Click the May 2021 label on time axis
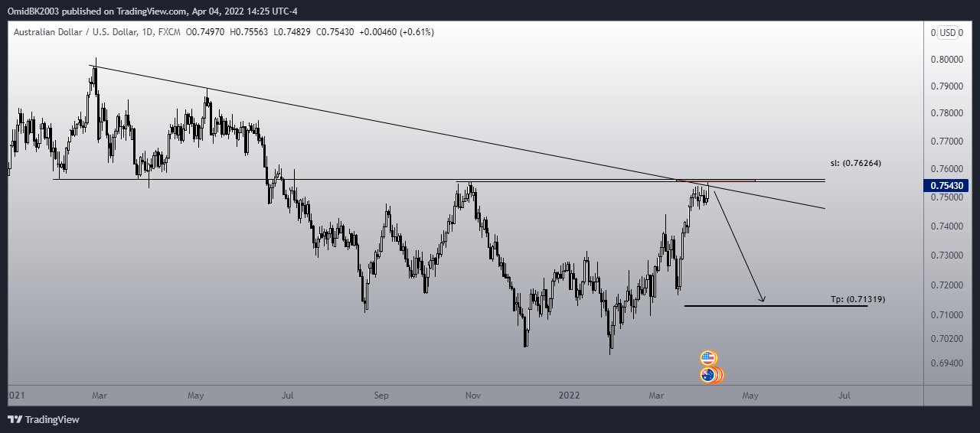Image resolution: width=980 pixels, height=433 pixels. pyautogui.click(x=195, y=396)
